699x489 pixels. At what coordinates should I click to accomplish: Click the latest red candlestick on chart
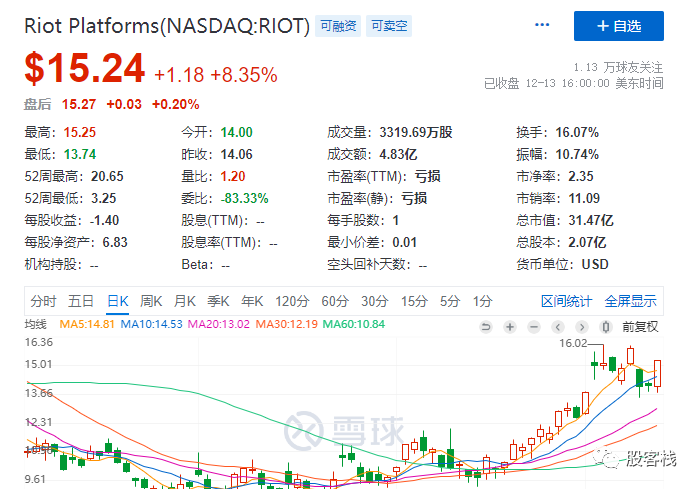coord(658,374)
